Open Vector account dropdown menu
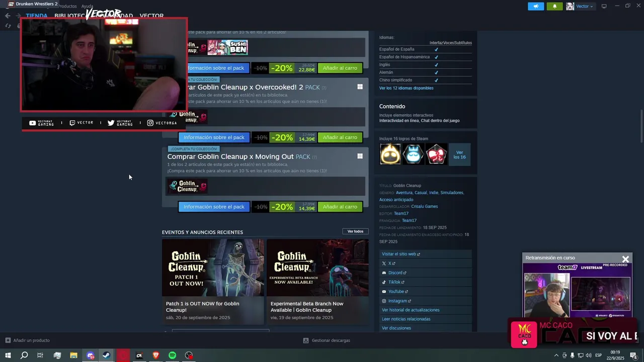Screen dimensions: 644x362 585,6
